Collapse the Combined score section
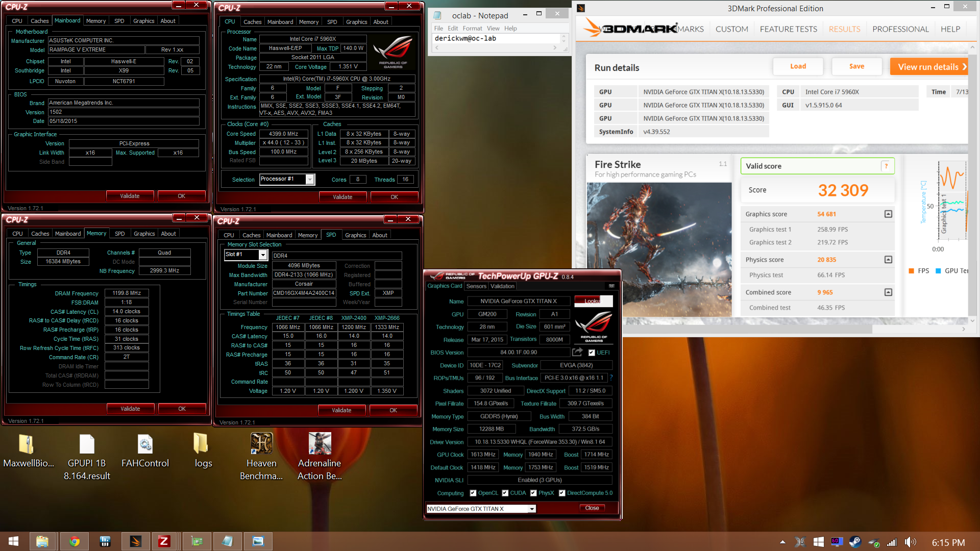 click(x=888, y=292)
